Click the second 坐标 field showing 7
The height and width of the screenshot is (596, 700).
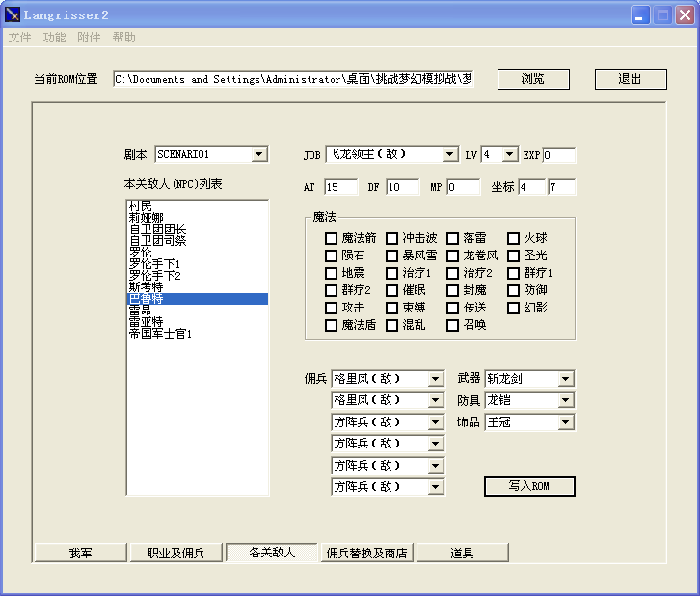(561, 187)
